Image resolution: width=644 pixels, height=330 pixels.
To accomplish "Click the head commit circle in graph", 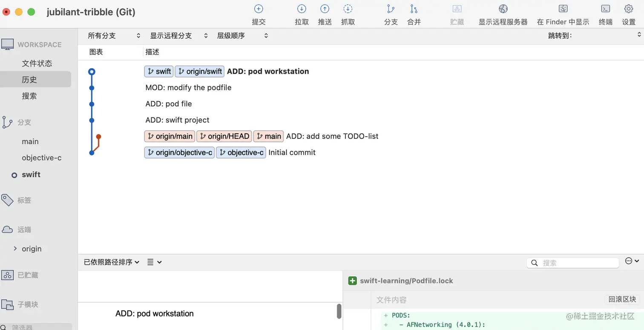I will (x=92, y=72).
